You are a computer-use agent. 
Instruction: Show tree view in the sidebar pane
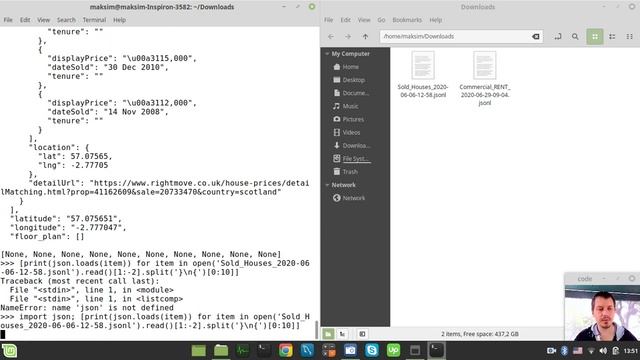point(342,334)
